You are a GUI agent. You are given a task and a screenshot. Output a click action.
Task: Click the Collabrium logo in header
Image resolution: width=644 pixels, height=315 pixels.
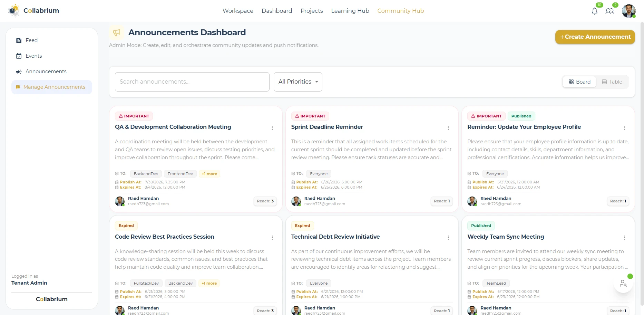click(x=34, y=11)
